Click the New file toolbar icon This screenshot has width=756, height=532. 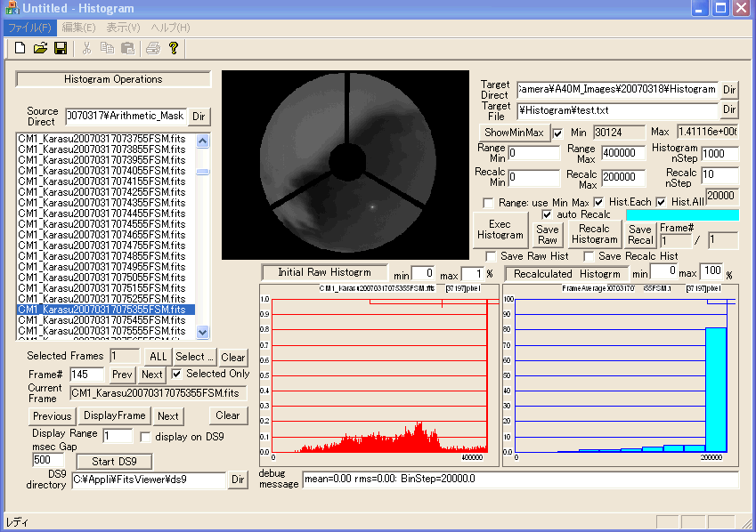click(20, 48)
